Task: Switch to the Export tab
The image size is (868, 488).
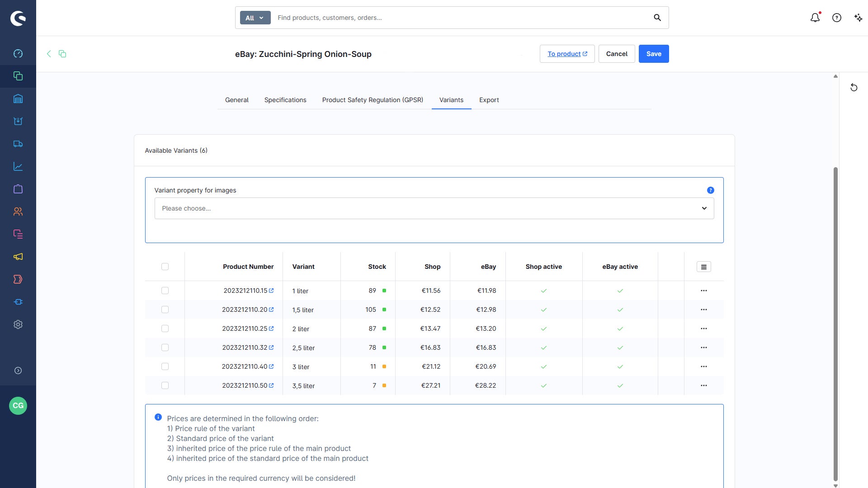Action: pyautogui.click(x=489, y=100)
